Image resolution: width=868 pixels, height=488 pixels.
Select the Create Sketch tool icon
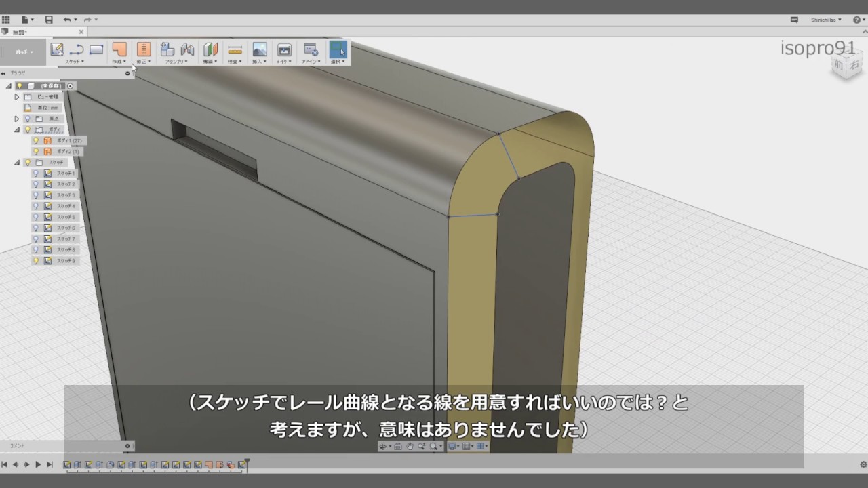57,49
